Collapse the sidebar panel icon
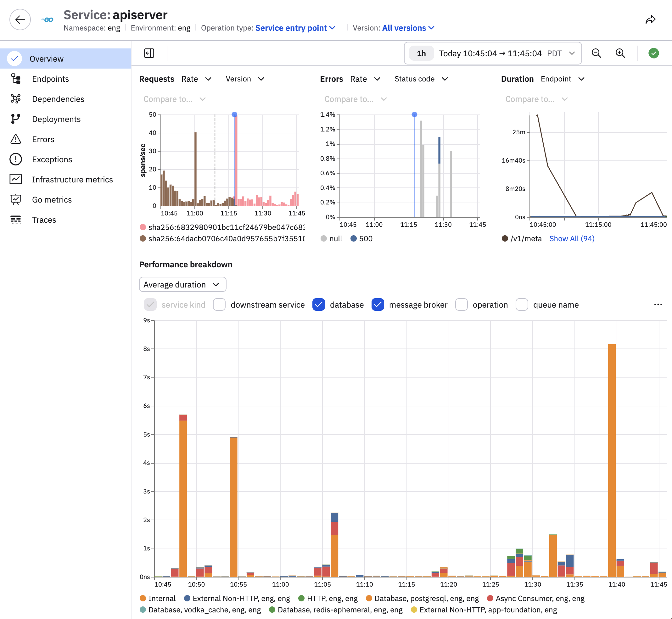 click(x=149, y=53)
